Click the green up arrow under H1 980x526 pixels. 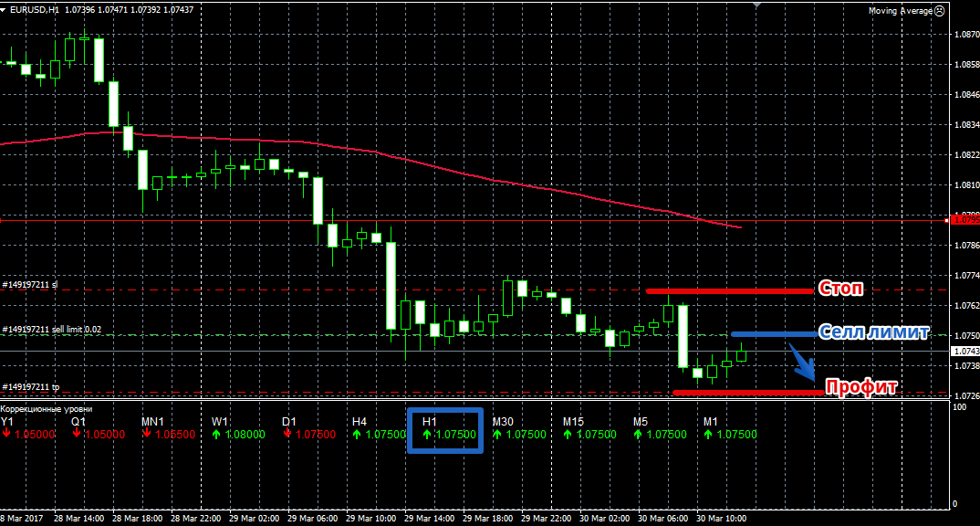click(x=428, y=435)
